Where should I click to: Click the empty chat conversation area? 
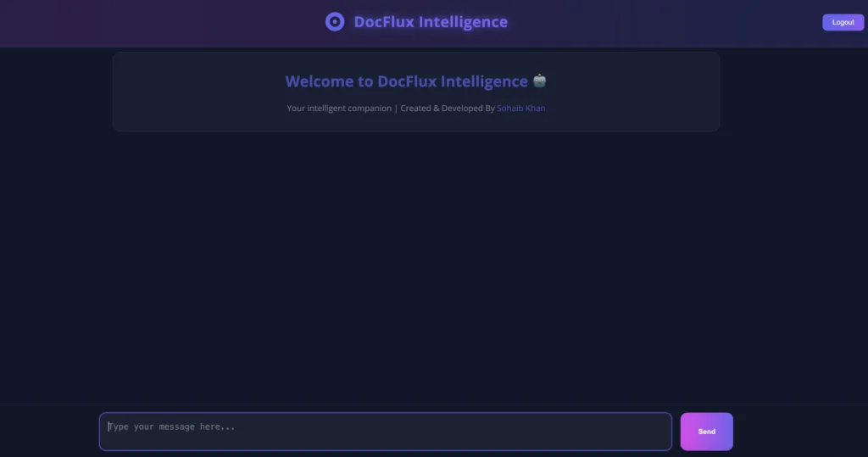click(415, 263)
